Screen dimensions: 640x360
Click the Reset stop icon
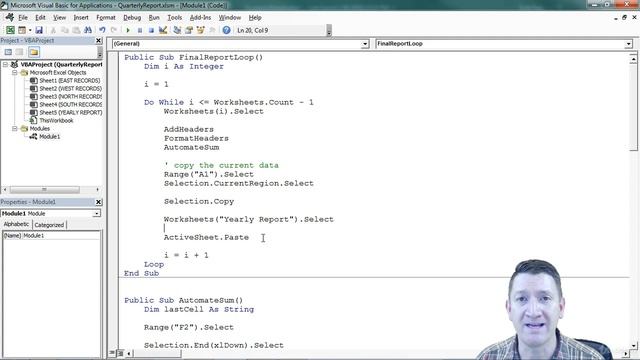(151, 30)
